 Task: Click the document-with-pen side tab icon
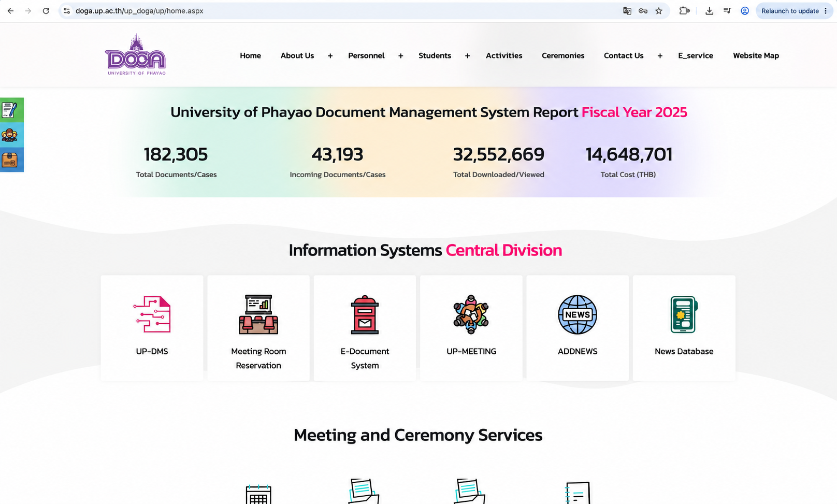(10, 110)
